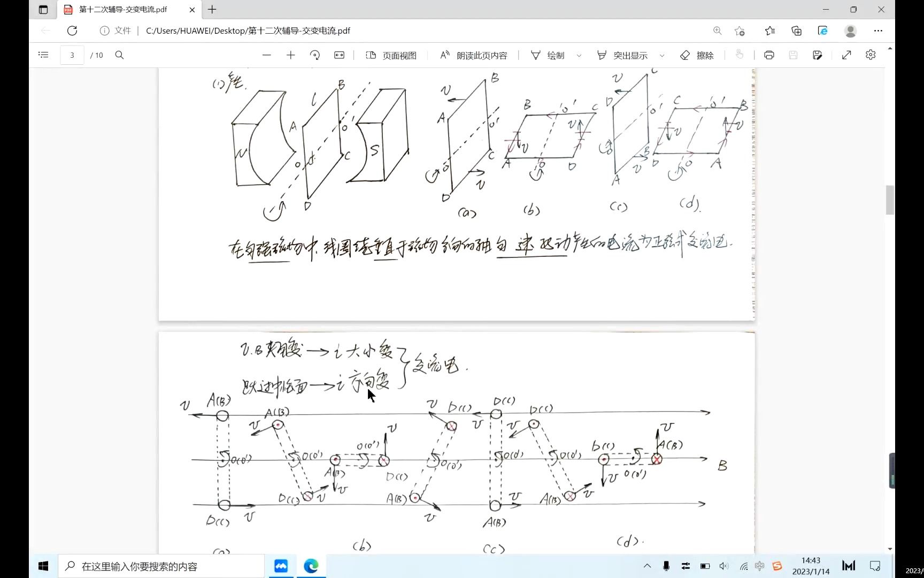
Task: Open the 页面视图 page view option
Action: (391, 55)
